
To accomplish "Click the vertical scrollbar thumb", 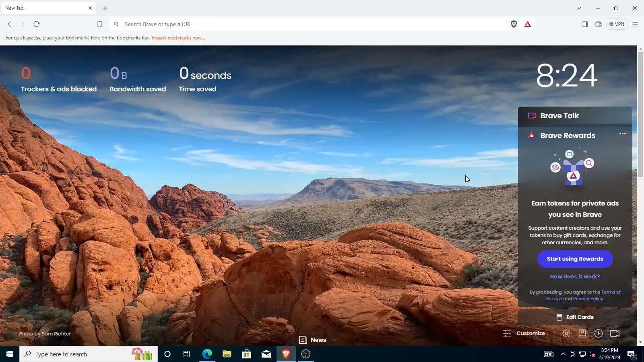I will (x=640, y=115).
